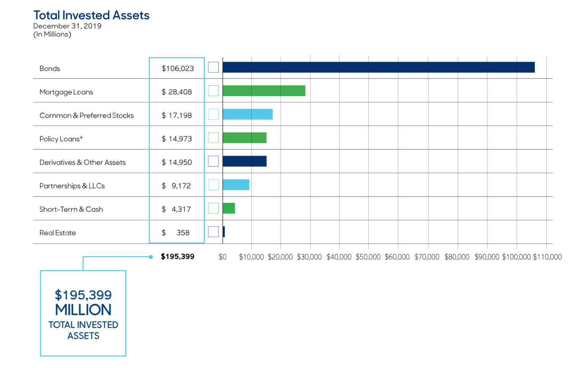Expand the Policy Loans row indicator
Screen dimensions: 588x368
(213, 137)
